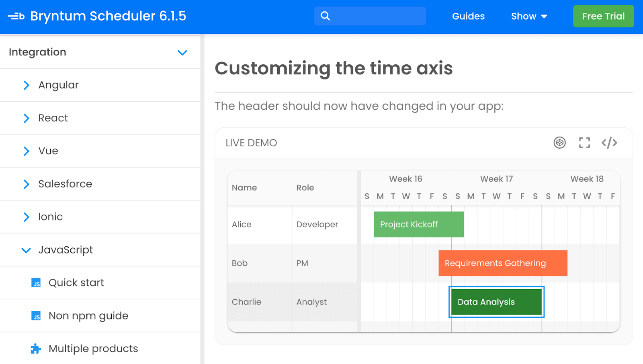The image size is (643, 364).
Task: Click the Charlie name cell
Action: pyautogui.click(x=260, y=302)
